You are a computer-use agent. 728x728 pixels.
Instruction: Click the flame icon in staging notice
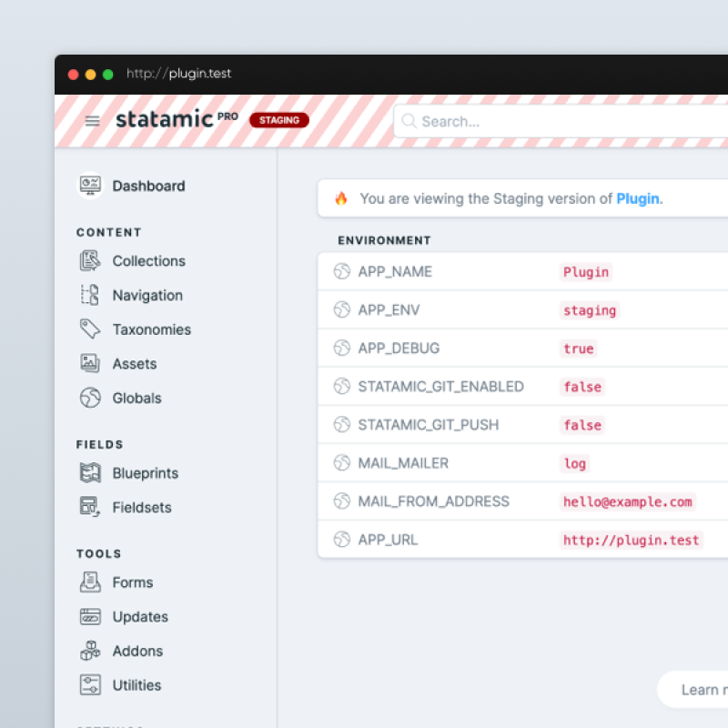click(341, 198)
